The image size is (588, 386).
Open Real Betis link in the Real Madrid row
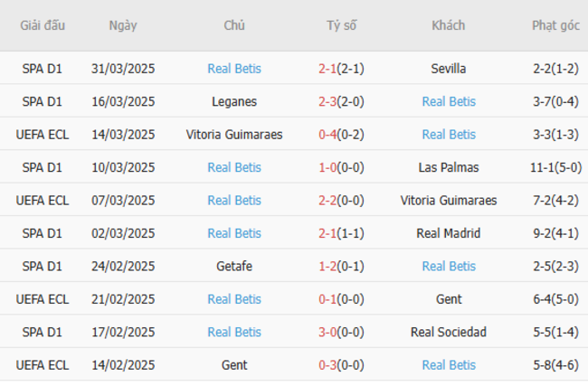click(x=234, y=233)
